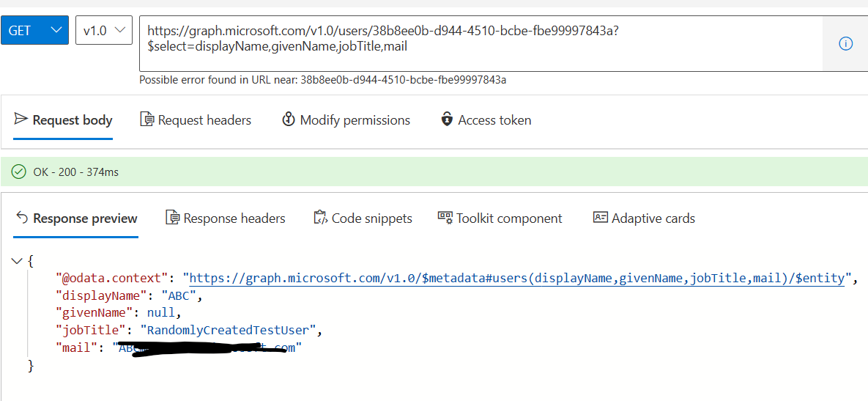Open the Request headers tab
Image resolution: width=868 pixels, height=401 pixels.
pyautogui.click(x=196, y=120)
